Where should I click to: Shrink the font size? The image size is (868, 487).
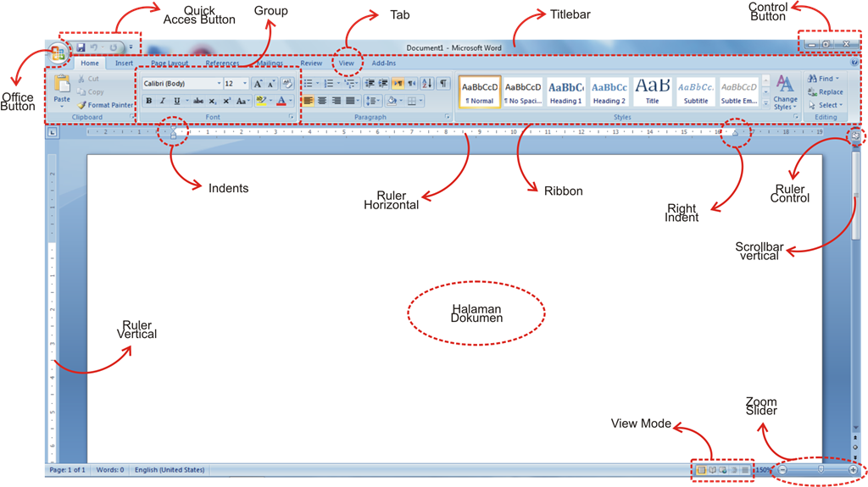[x=271, y=84]
